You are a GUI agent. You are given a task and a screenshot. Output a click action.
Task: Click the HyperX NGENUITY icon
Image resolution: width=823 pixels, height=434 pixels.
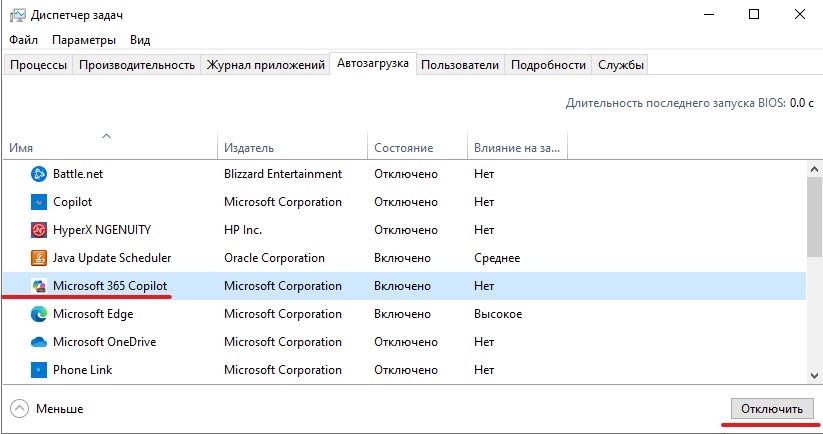click(39, 230)
